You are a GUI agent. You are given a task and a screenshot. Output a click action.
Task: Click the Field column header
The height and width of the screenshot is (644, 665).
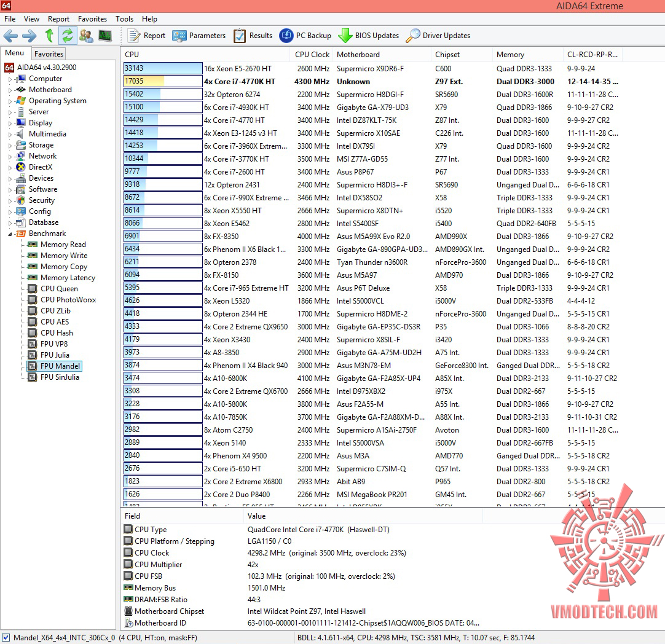[x=183, y=516]
